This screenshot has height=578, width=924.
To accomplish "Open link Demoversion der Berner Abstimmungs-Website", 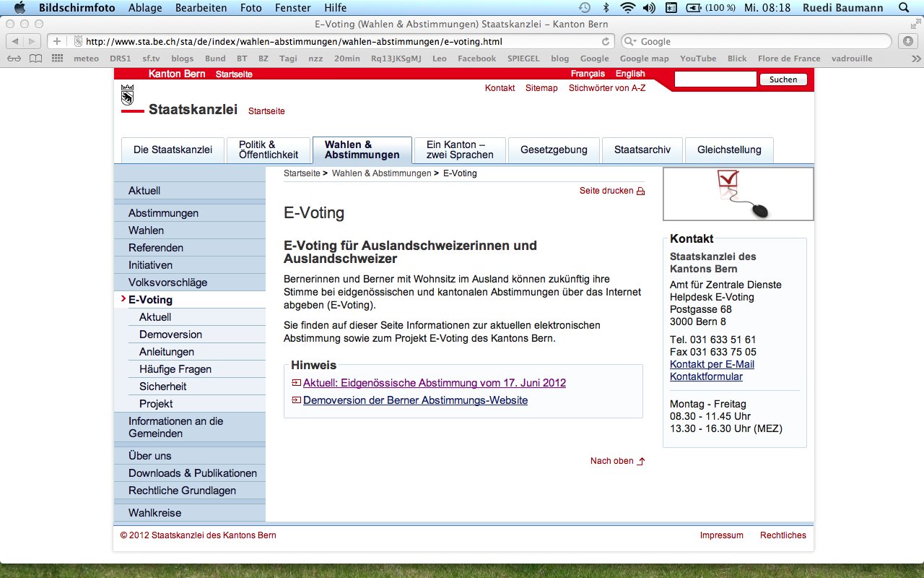I will pos(415,400).
